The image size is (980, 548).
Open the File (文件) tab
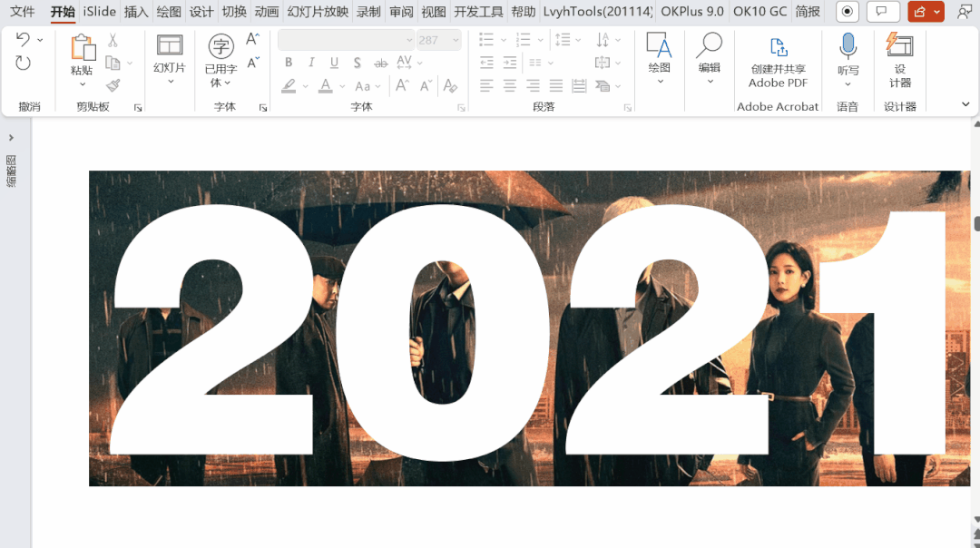click(23, 11)
